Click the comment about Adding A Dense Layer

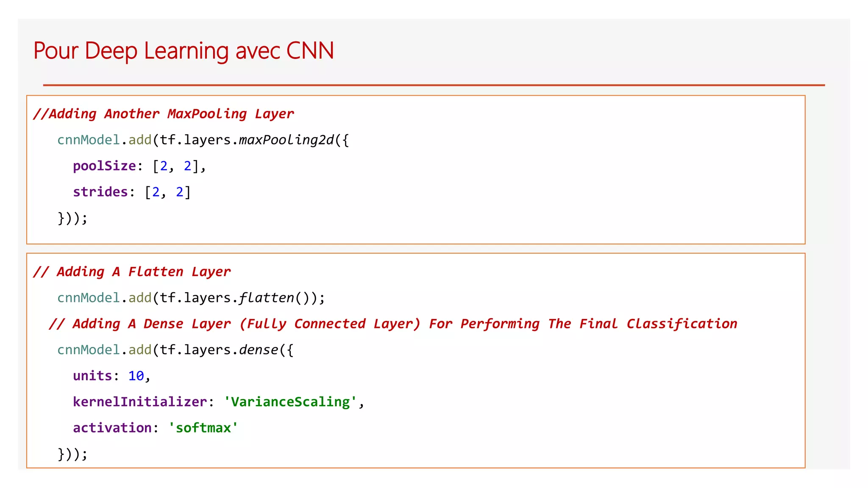[x=393, y=324]
